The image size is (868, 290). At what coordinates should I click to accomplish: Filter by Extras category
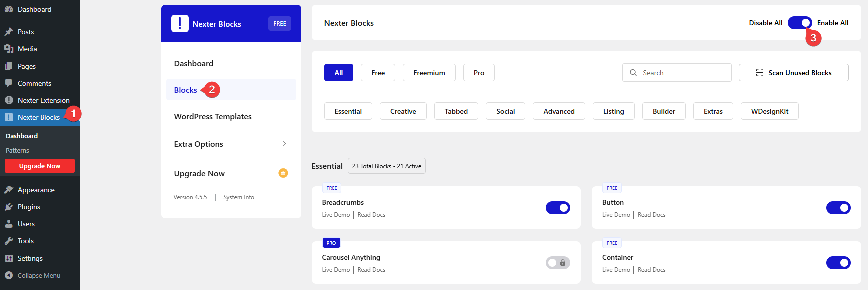click(713, 111)
